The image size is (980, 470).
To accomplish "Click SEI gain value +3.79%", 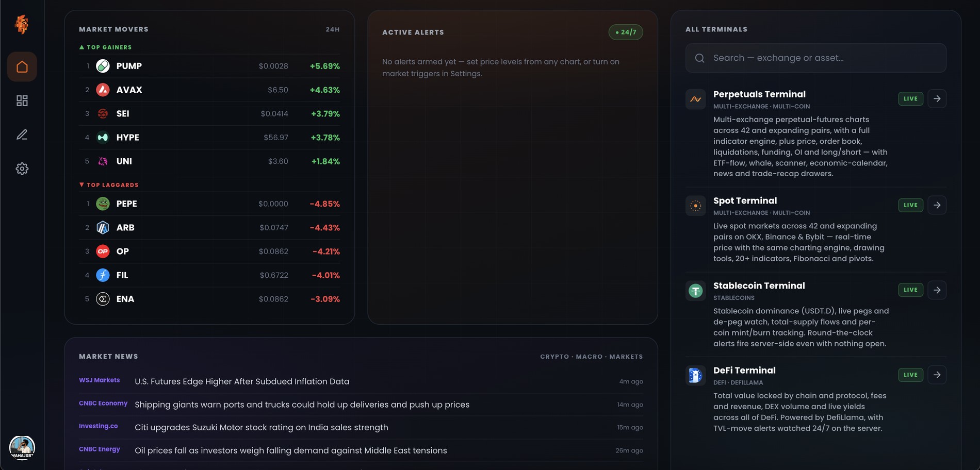I will [325, 114].
